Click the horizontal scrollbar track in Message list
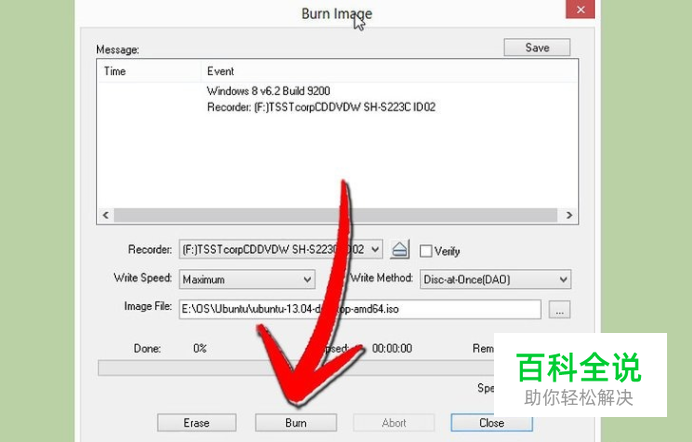692x442 pixels. (335, 215)
